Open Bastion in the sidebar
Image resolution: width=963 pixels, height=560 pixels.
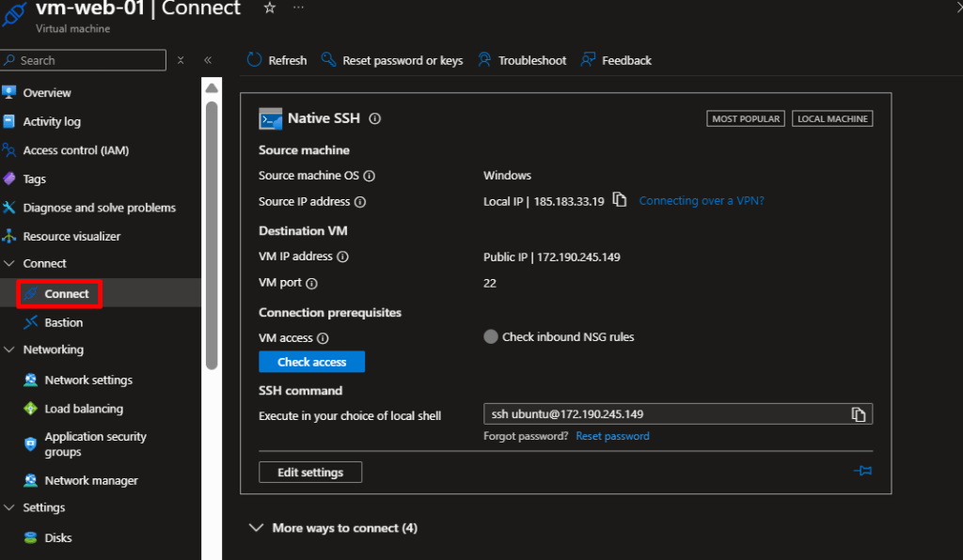pos(63,322)
